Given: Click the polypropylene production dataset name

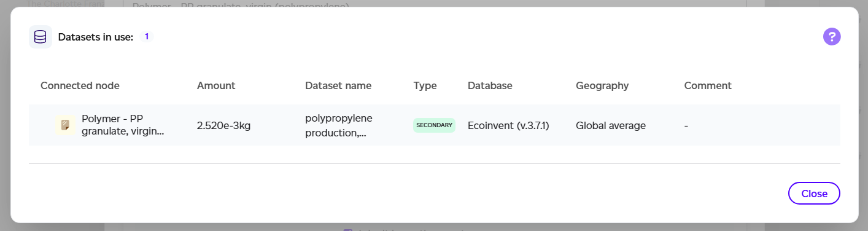Looking at the screenshot, I should [339, 125].
